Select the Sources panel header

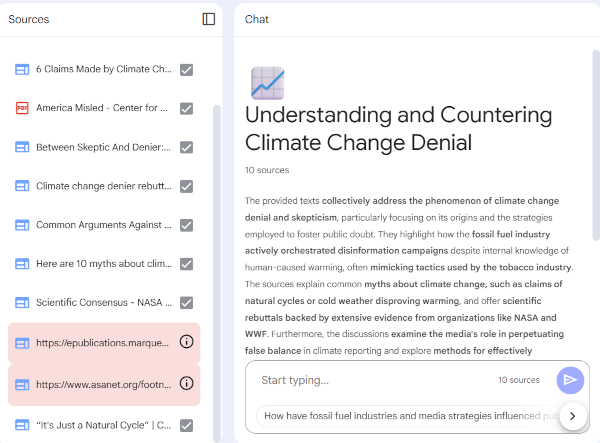[28, 19]
